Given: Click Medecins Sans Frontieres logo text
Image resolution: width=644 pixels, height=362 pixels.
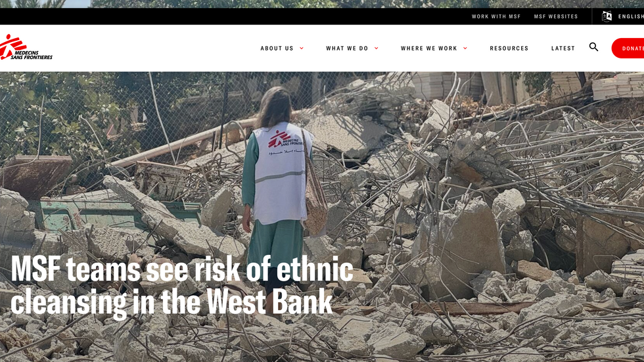Looking at the screenshot, I should click(x=32, y=55).
